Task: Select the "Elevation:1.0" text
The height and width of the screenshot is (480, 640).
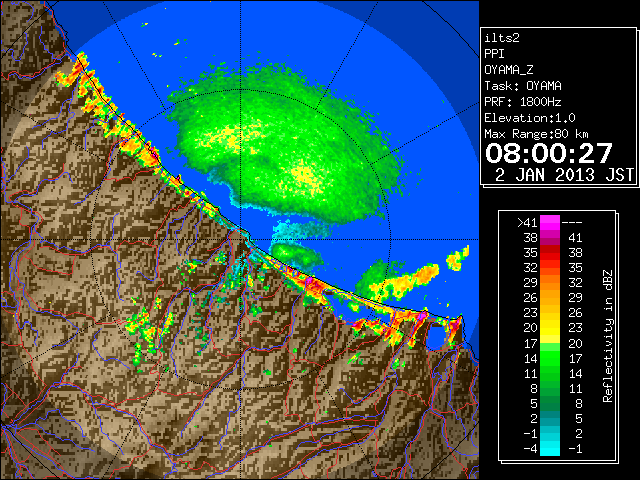Action: pos(530,118)
